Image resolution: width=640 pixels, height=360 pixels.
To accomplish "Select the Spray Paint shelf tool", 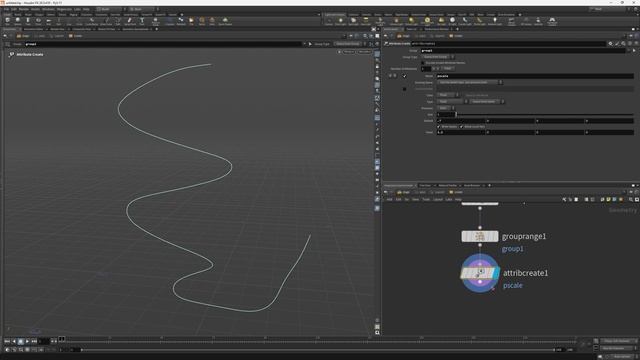I will (x=130, y=21).
